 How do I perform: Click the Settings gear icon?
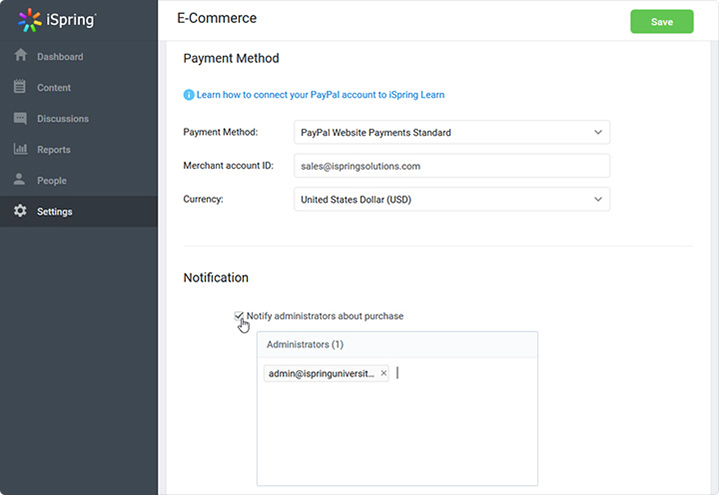pyautogui.click(x=20, y=211)
